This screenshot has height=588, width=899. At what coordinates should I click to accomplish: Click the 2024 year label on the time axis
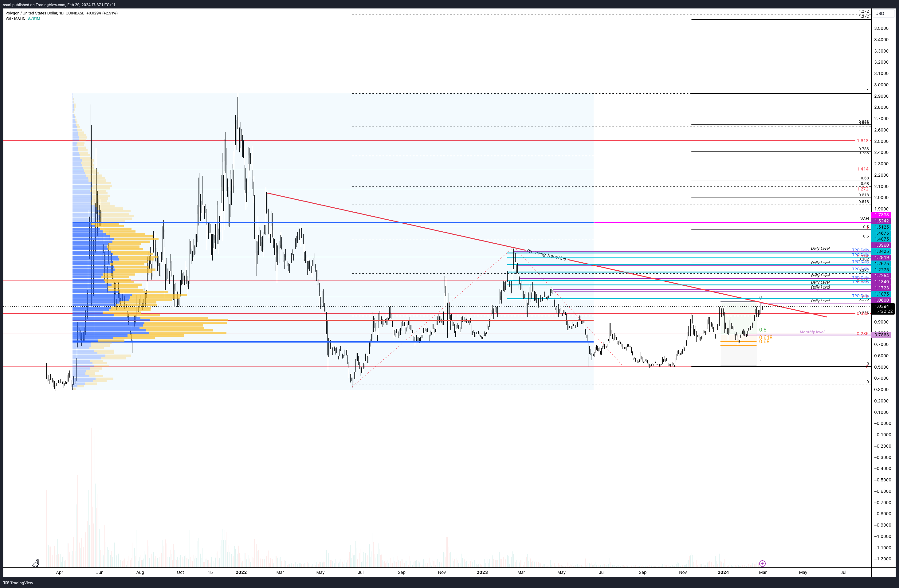723,572
